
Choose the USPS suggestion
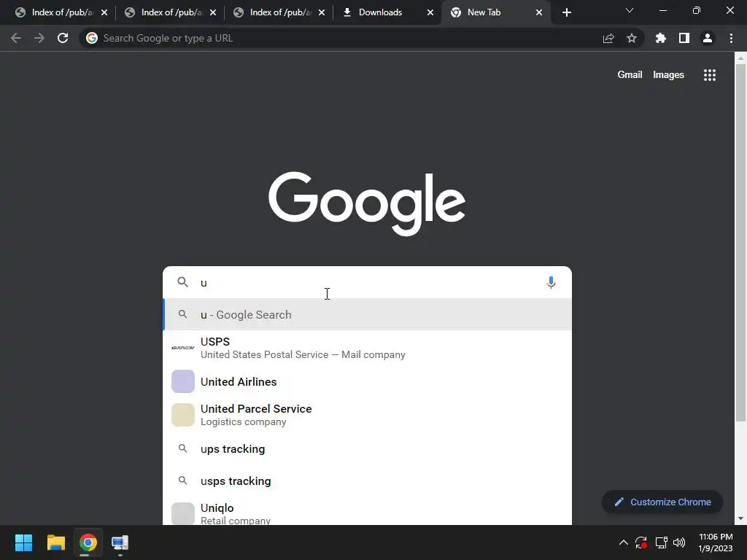tap(367, 348)
